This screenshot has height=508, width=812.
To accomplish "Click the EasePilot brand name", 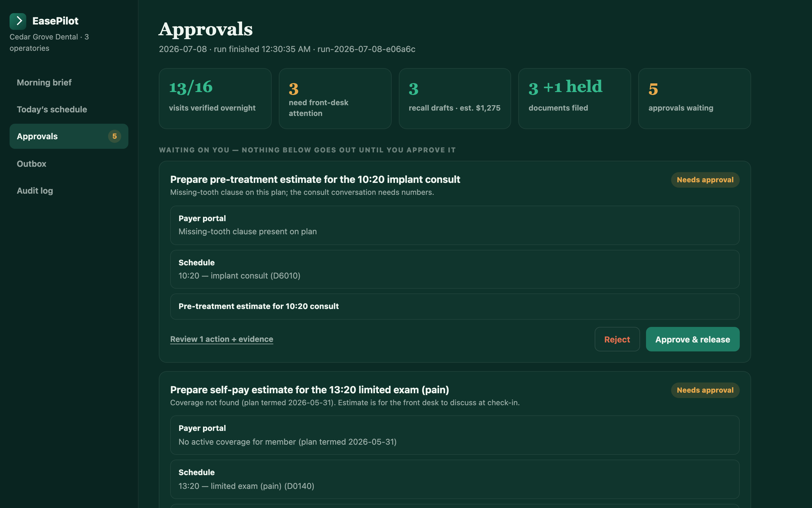I will [55, 21].
